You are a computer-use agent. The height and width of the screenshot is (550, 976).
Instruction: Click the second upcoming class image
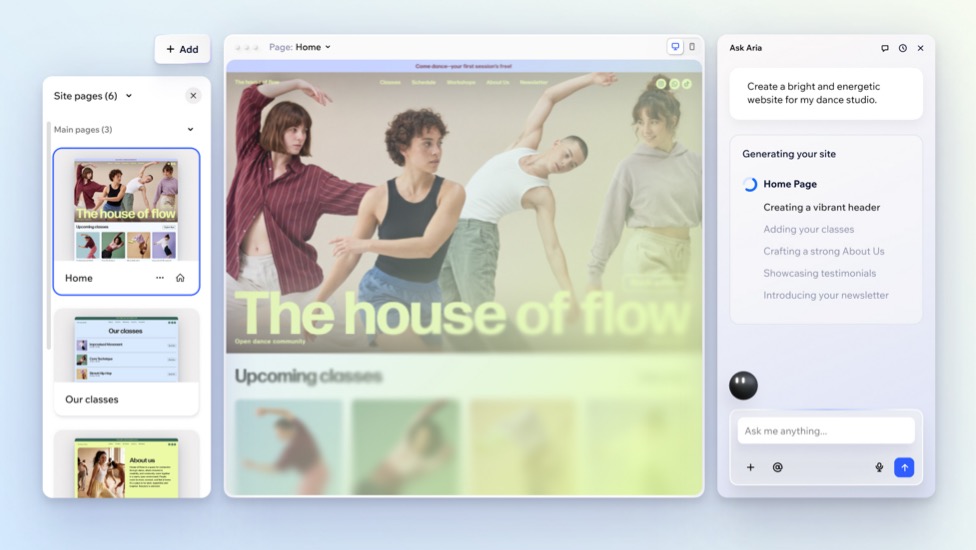pyautogui.click(x=406, y=446)
